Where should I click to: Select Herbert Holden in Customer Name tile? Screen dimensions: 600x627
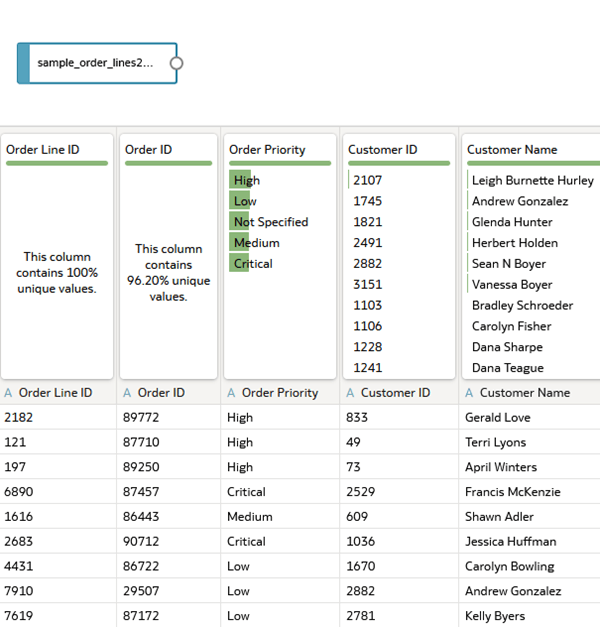[515, 242]
